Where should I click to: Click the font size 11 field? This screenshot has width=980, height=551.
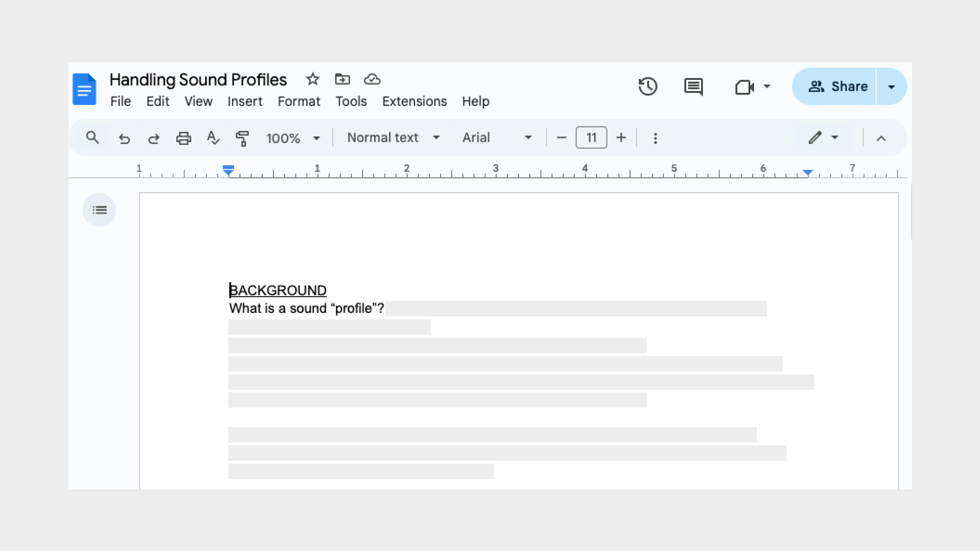tap(591, 138)
